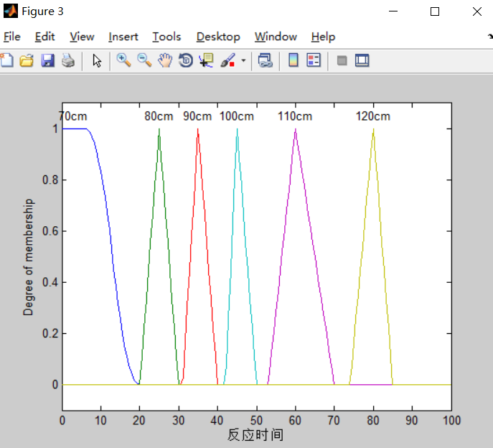493x448 pixels.
Task: Open the Help menu
Action: [x=323, y=37]
